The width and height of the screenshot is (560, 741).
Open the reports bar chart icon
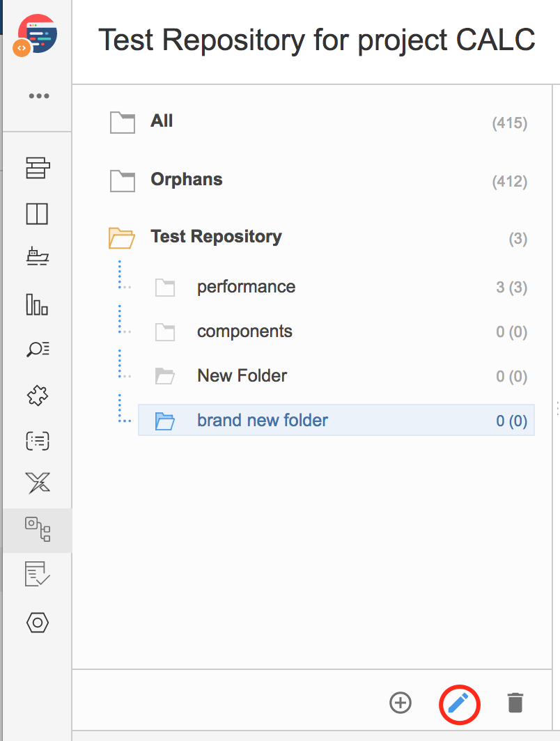37,304
